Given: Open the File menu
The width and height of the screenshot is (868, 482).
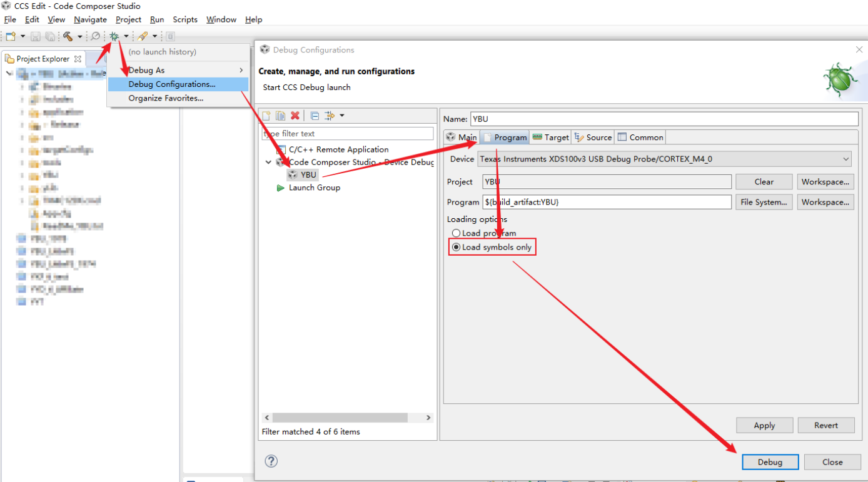Looking at the screenshot, I should (x=10, y=19).
